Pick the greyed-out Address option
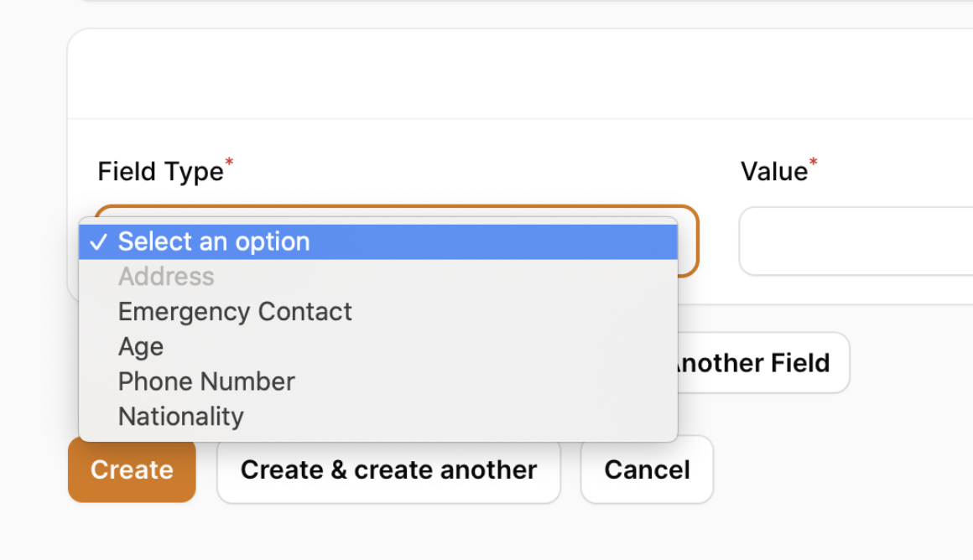The height and width of the screenshot is (560, 973). click(166, 277)
